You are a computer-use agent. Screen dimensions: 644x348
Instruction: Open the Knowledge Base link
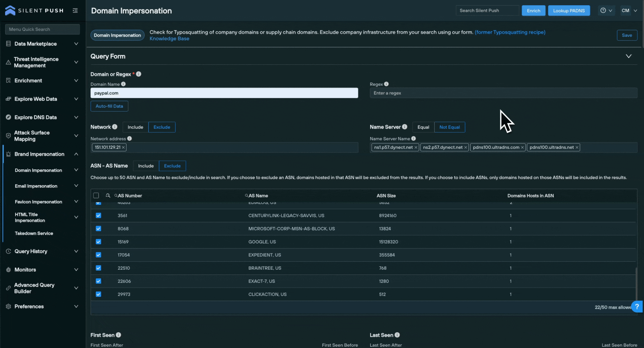coord(169,38)
